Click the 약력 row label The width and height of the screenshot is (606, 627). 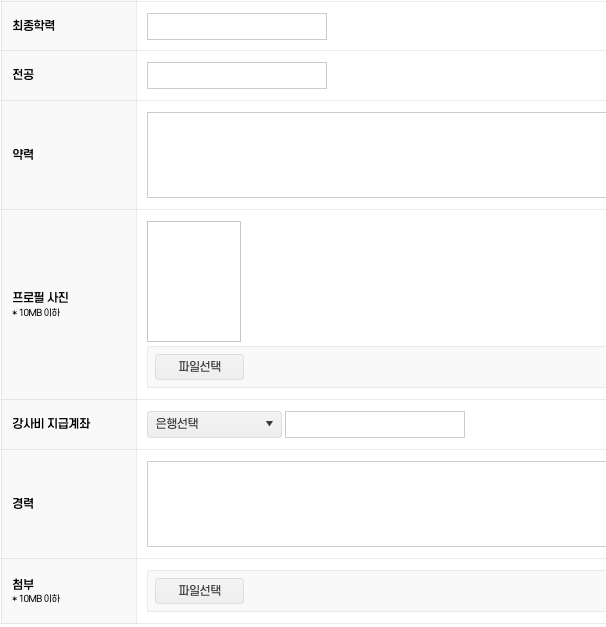coord(23,155)
